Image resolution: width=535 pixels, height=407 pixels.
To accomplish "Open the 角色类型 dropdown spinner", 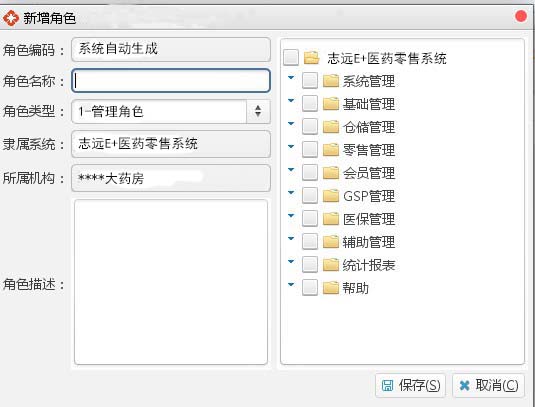I will pyautogui.click(x=258, y=112).
